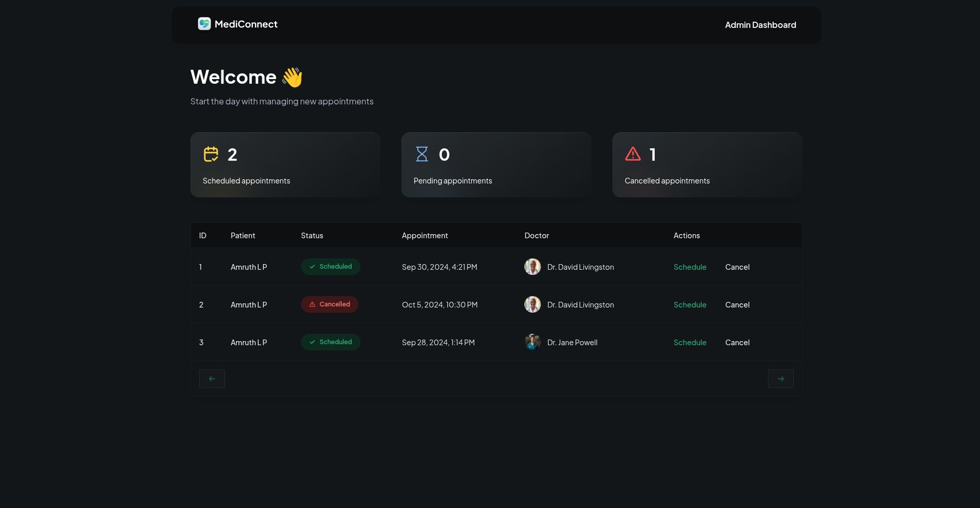Click the Cancelled status badge in row 2
This screenshot has height=508, width=980.
pyautogui.click(x=330, y=304)
